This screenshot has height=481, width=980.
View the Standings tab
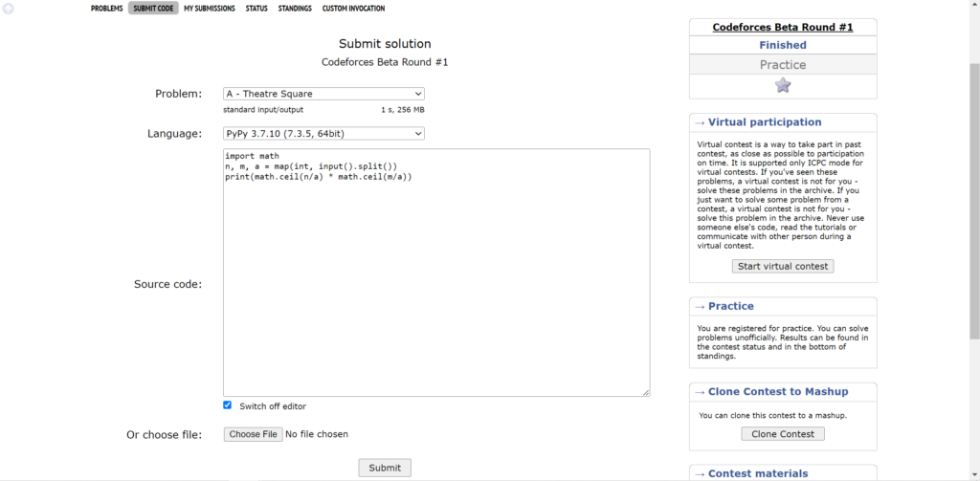(295, 9)
